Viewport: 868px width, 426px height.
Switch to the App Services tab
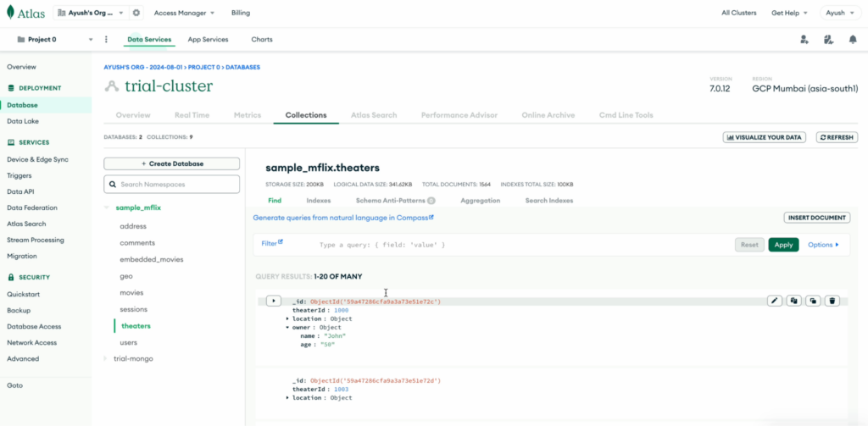coord(208,39)
